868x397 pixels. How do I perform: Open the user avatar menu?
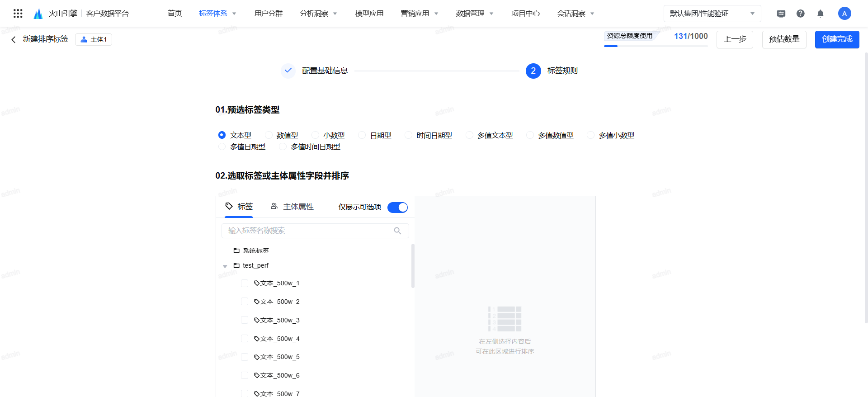[x=844, y=14]
